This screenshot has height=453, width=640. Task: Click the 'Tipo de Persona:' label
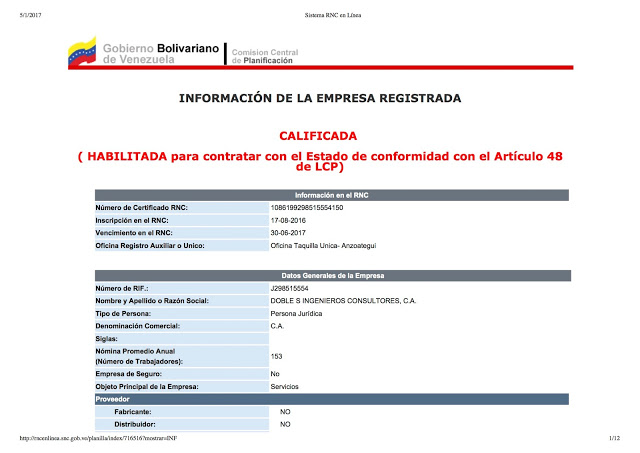[x=123, y=313]
